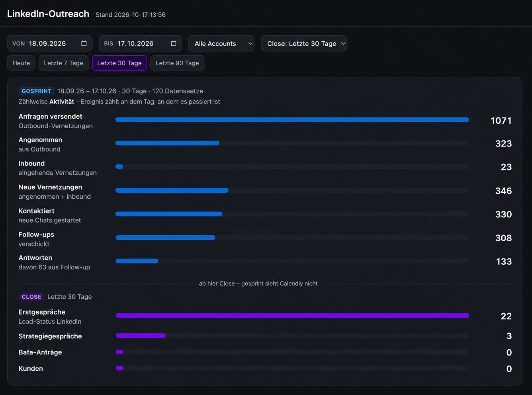Click the Erstgespräche purple progress bar
Viewport: 532px width, 395px height.
click(292, 316)
